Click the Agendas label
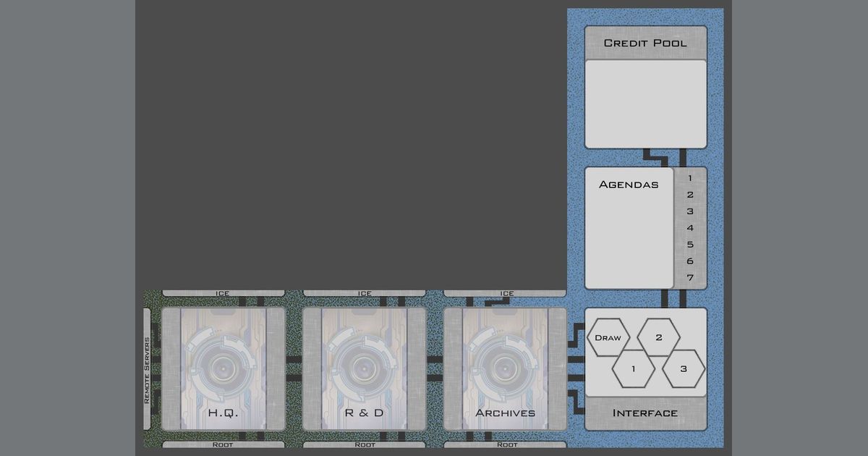The width and height of the screenshot is (868, 456). pyautogui.click(x=629, y=185)
